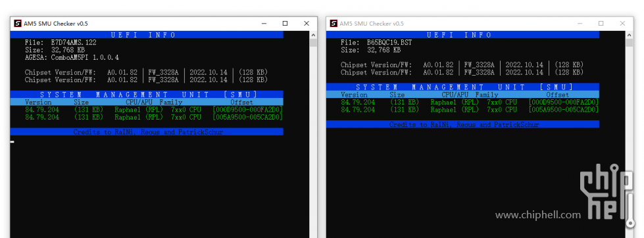
Task: Click the app icon in the right window title bar
Action: point(333,24)
